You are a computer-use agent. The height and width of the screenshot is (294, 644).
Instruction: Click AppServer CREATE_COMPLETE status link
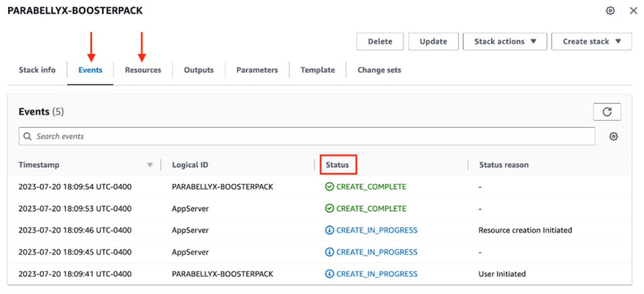tap(371, 208)
